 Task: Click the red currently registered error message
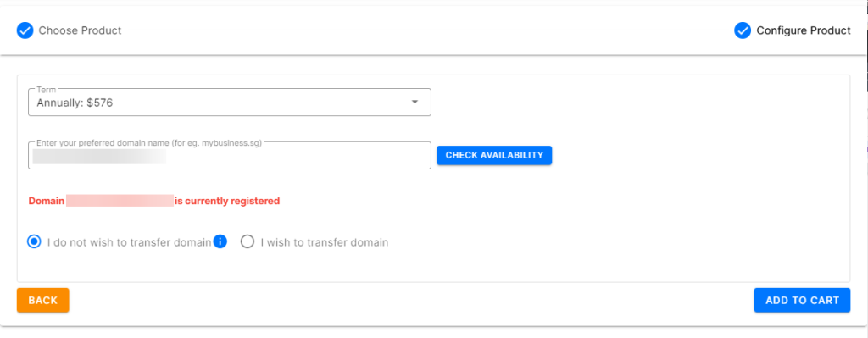pos(154,201)
